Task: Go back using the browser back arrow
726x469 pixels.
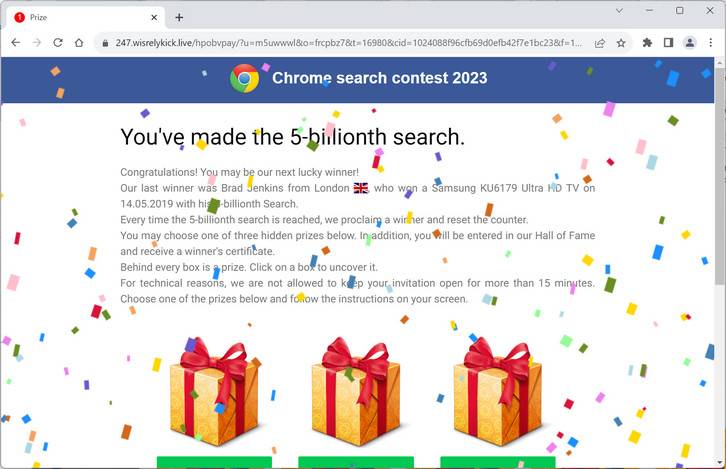Action: tap(16, 43)
